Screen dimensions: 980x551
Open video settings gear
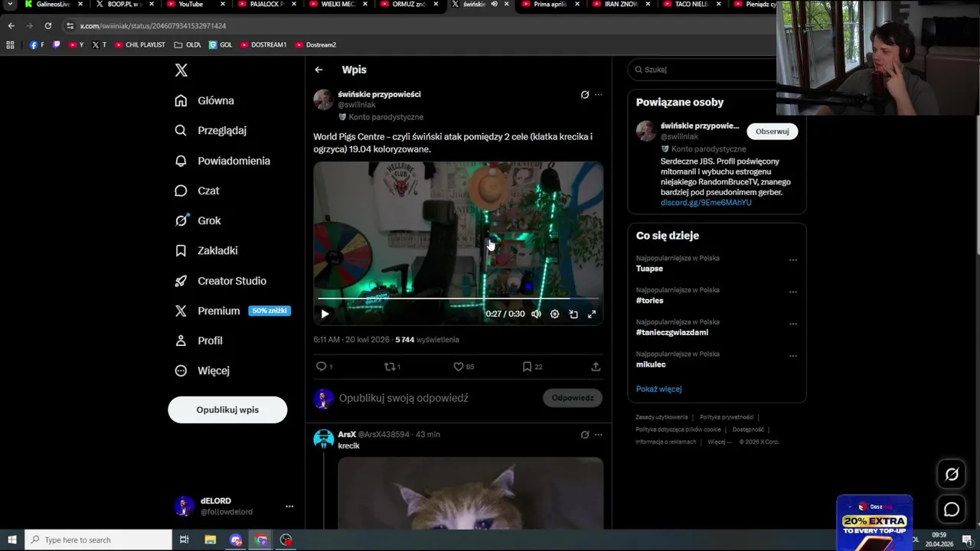tap(554, 314)
